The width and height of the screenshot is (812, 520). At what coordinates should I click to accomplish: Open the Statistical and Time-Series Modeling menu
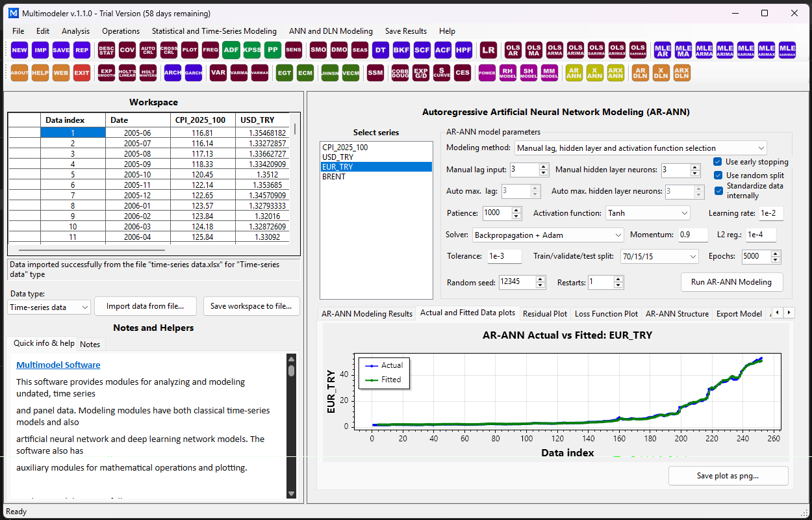tap(214, 31)
